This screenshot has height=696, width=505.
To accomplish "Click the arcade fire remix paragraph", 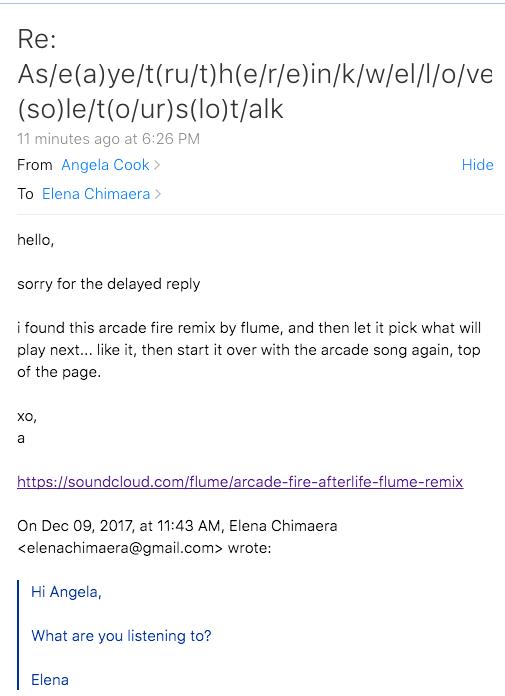I will [249, 350].
